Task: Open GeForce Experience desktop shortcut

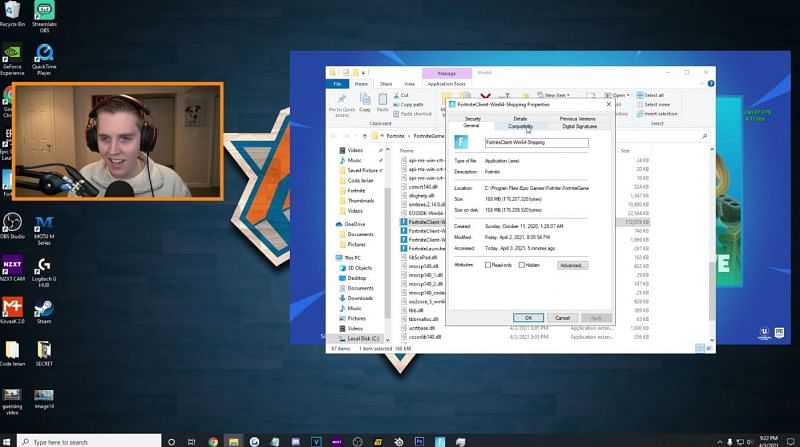Action: coord(12,59)
